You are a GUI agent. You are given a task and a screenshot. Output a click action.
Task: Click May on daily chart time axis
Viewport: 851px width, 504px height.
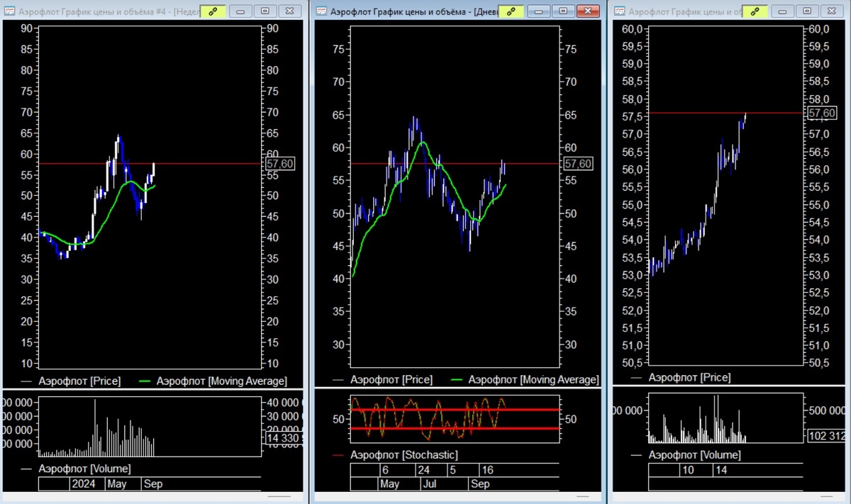point(389,484)
